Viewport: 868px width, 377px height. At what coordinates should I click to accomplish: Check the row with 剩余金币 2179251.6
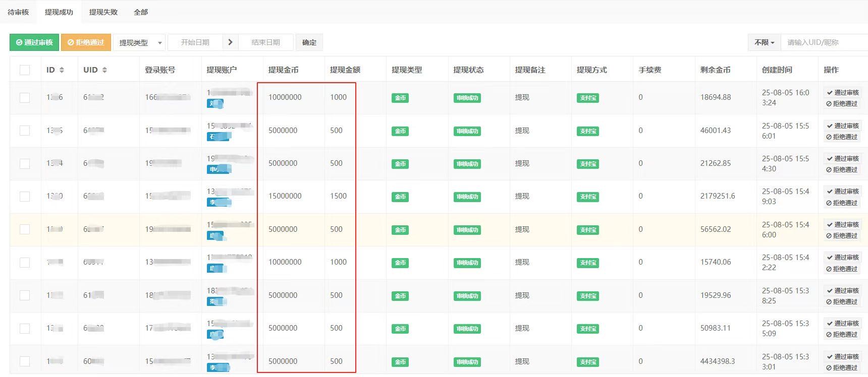click(25, 197)
